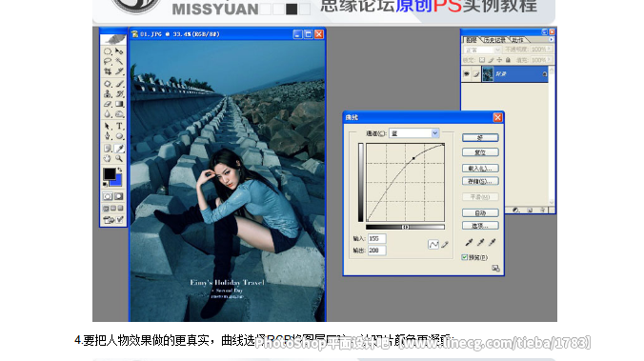Image resolution: width=644 pixels, height=361 pixels.
Task: Select the Gradient tool
Action: coord(119,104)
